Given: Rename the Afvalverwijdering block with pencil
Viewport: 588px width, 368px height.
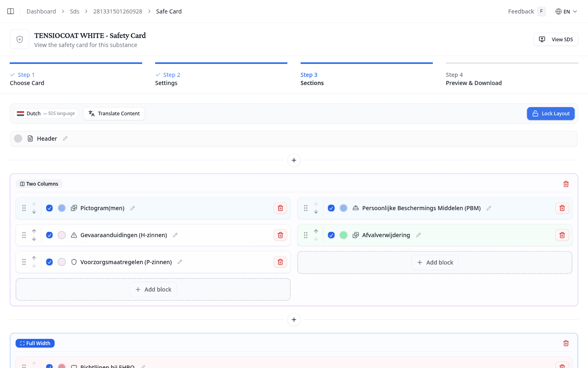Looking at the screenshot, I should click(419, 235).
